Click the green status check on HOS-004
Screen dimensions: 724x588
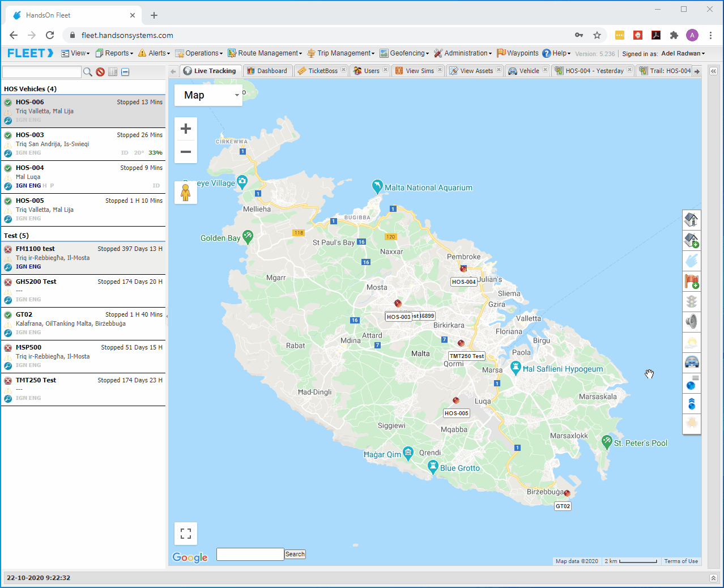pyautogui.click(x=8, y=168)
